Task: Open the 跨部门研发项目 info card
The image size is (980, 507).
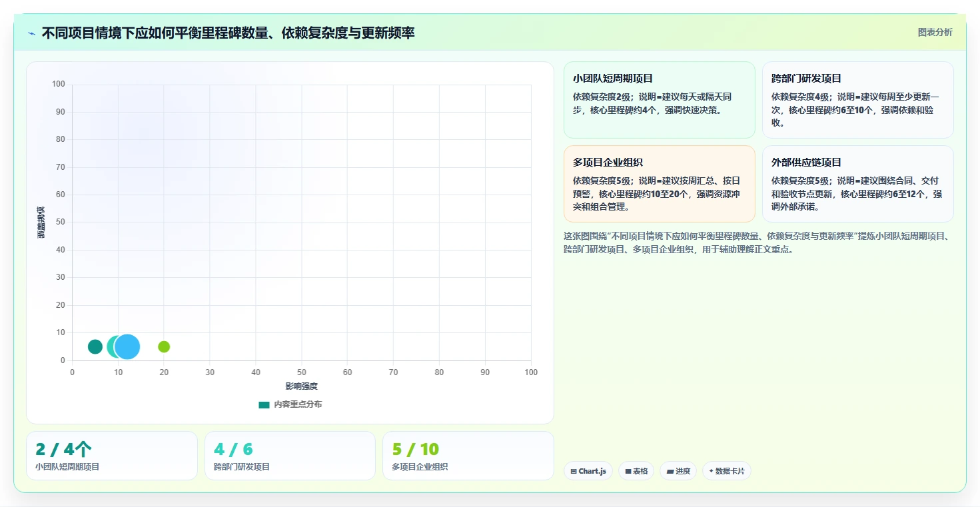Action: 857,100
